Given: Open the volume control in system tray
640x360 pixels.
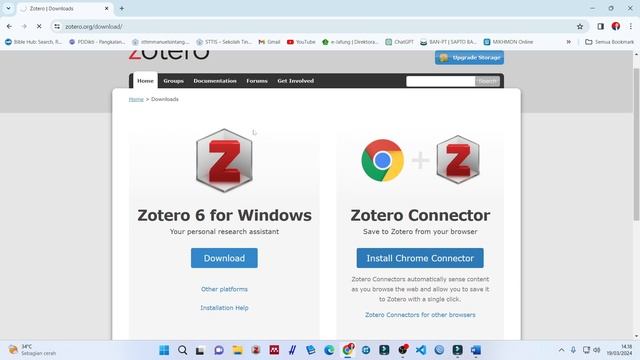Looking at the screenshot, I should (597, 350).
